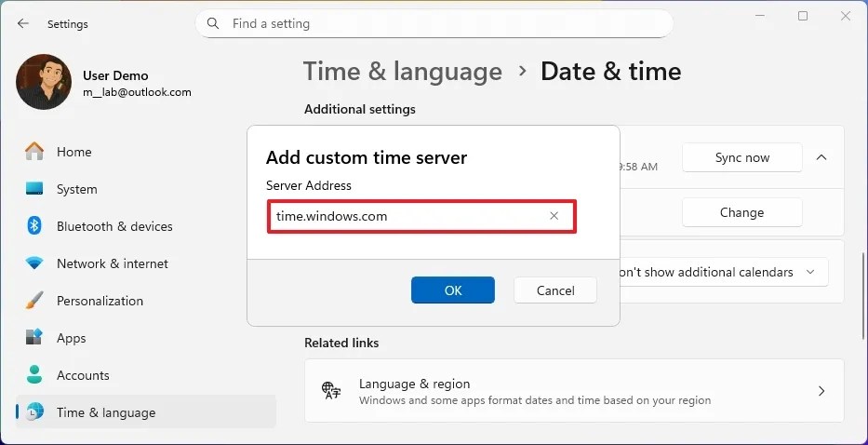Close the Settings window
The height and width of the screenshot is (445, 868).
pyautogui.click(x=846, y=16)
